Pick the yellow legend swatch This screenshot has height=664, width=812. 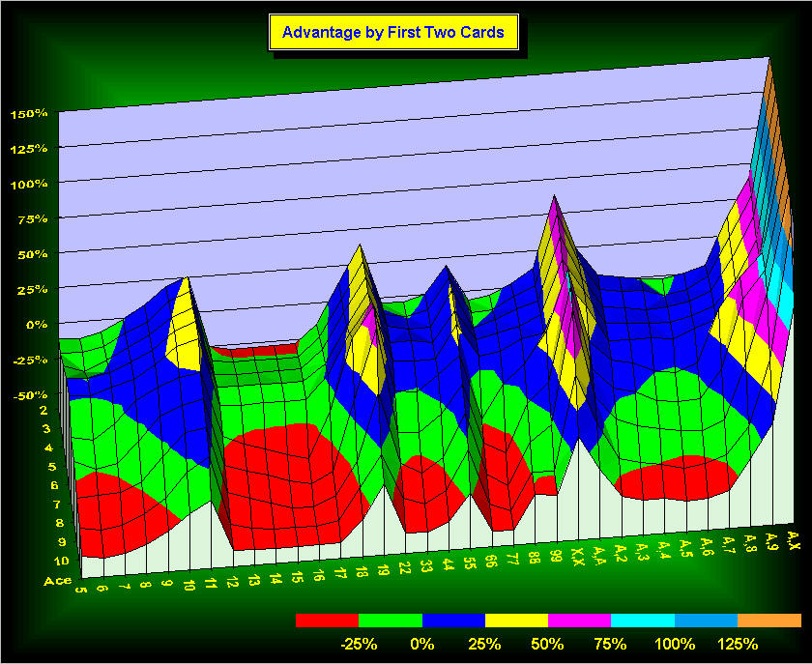coord(516,620)
